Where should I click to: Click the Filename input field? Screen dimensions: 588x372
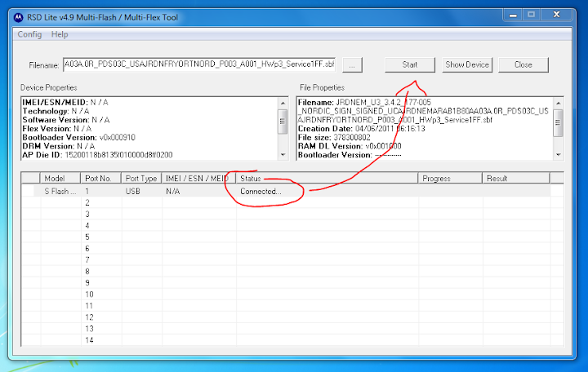coord(199,64)
